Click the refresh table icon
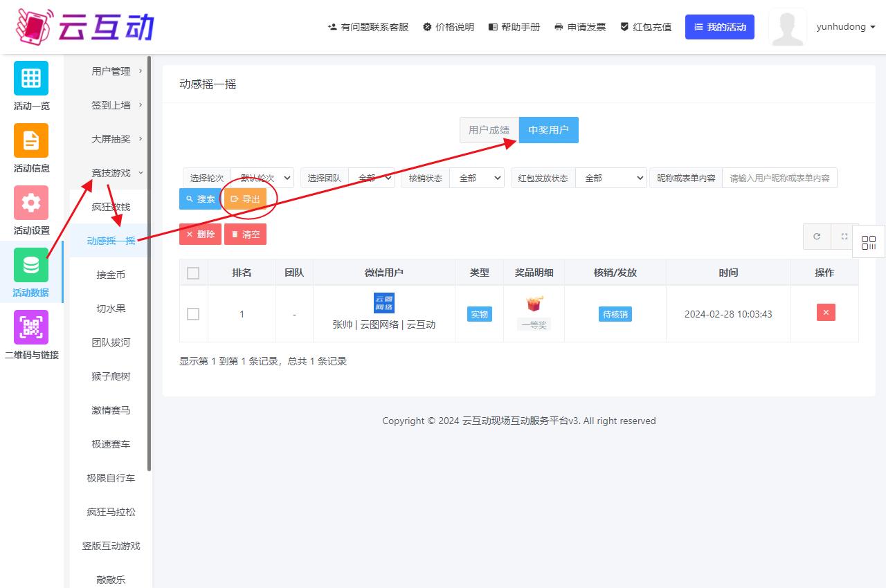This screenshot has width=886, height=588. (x=817, y=236)
